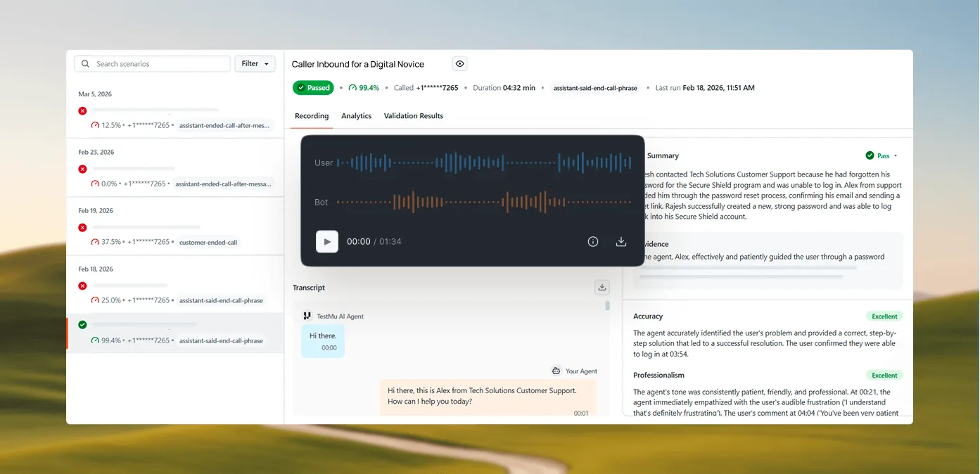Click the failed icon on Mar 5 run

point(82,110)
